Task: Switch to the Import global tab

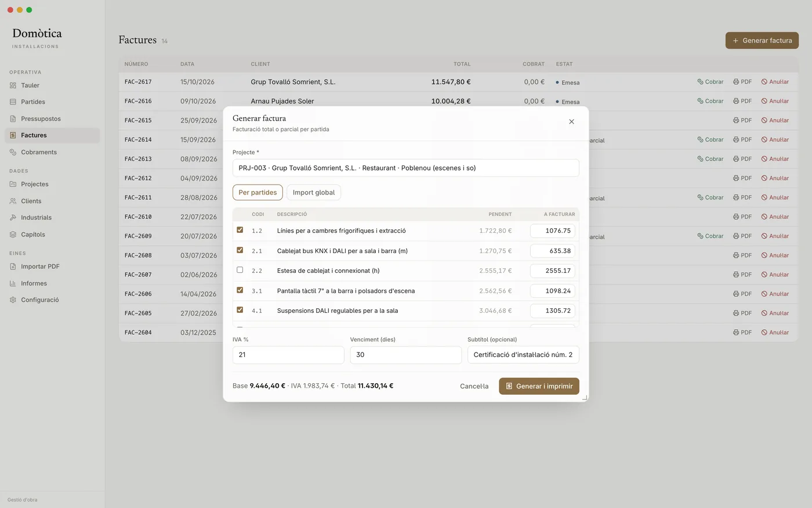Action: (314, 192)
